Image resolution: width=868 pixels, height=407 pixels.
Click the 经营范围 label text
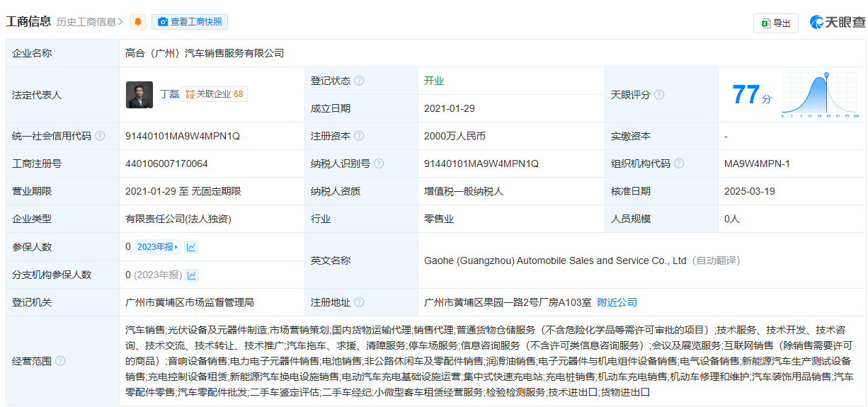32,361
